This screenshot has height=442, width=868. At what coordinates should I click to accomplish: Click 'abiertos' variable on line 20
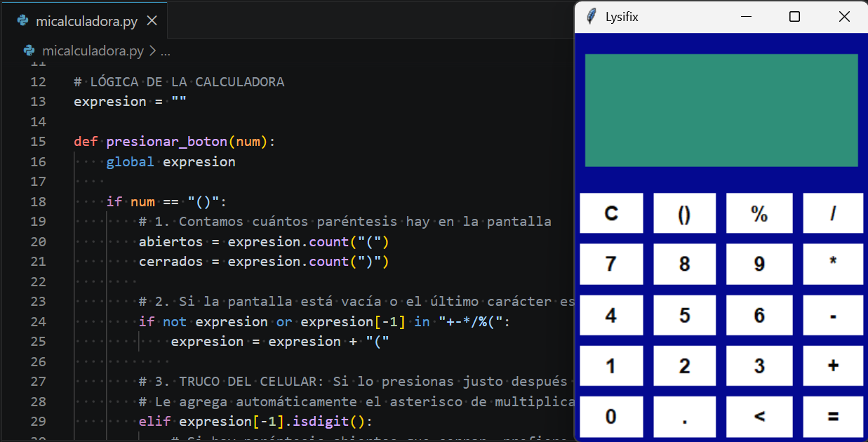pos(171,242)
